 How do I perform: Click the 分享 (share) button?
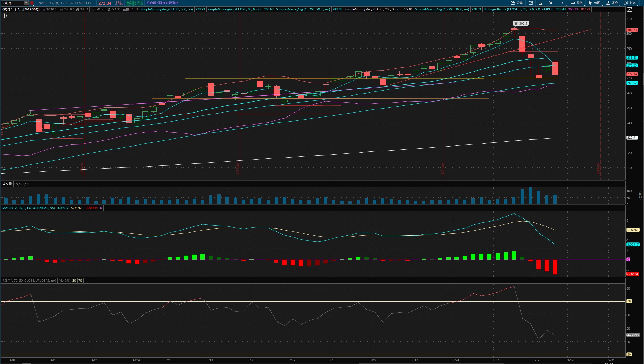(517, 3)
